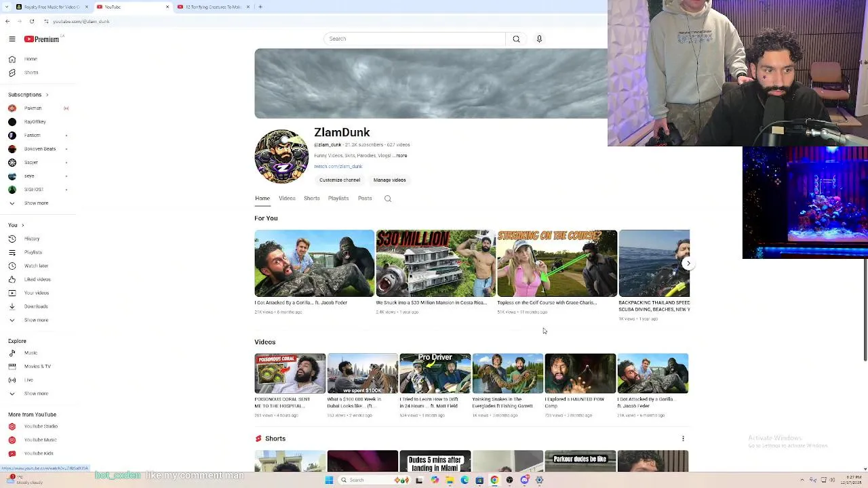Click the browser address bar

325,22
